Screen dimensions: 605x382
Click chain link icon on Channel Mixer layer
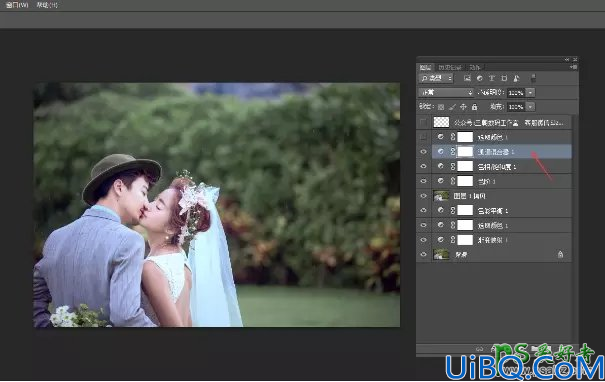[453, 152]
